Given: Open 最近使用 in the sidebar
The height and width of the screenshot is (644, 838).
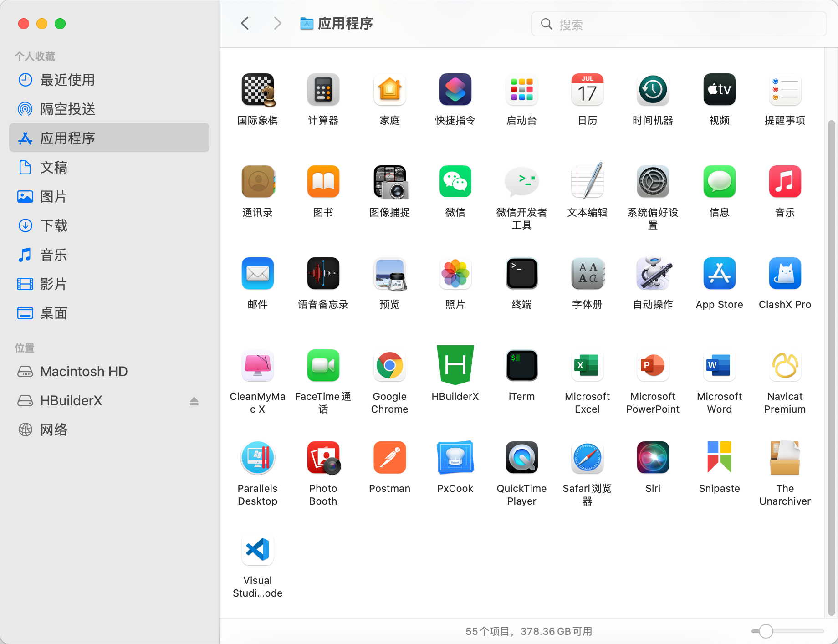Looking at the screenshot, I should click(109, 80).
